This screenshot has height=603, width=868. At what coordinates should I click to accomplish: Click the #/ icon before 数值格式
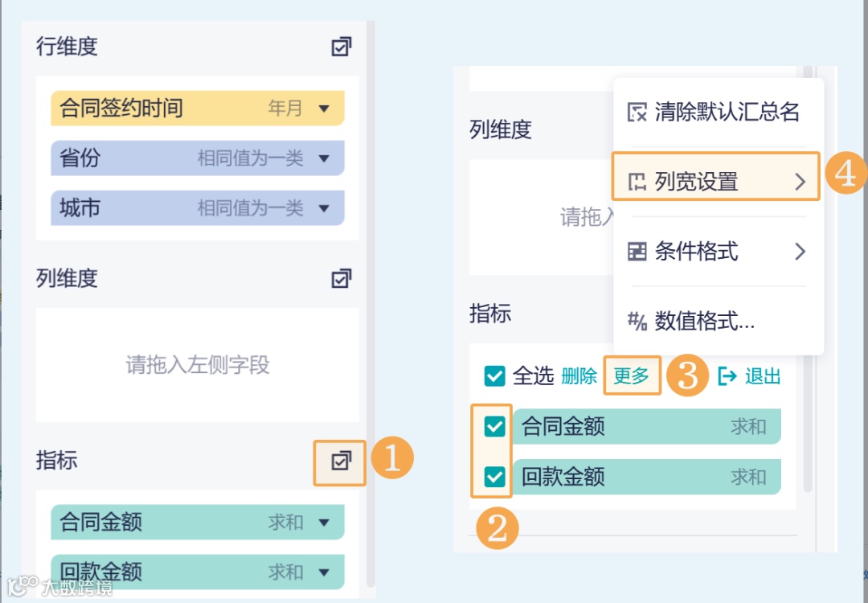coord(639,321)
